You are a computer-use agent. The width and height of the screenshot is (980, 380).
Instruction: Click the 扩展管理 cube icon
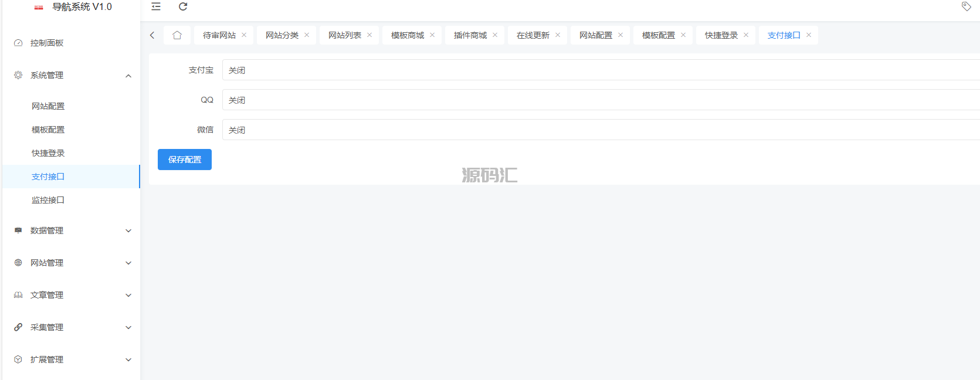(x=18, y=359)
